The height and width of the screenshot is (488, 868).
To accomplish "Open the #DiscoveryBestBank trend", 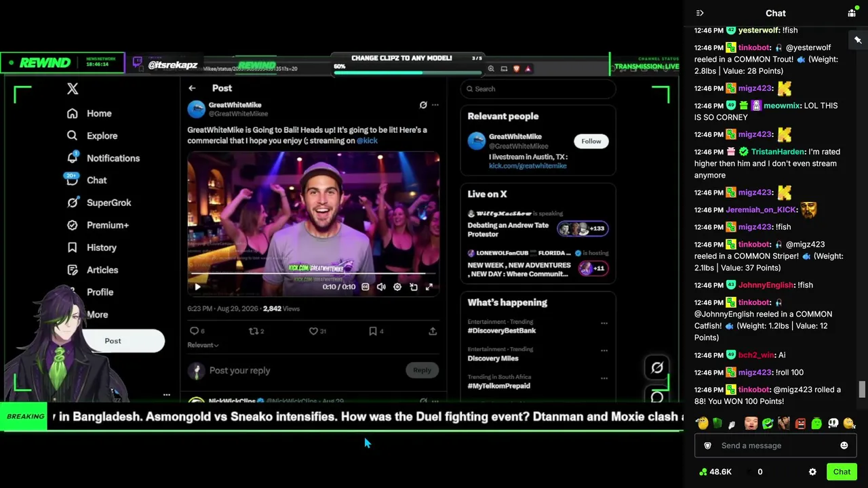I will pos(502,330).
